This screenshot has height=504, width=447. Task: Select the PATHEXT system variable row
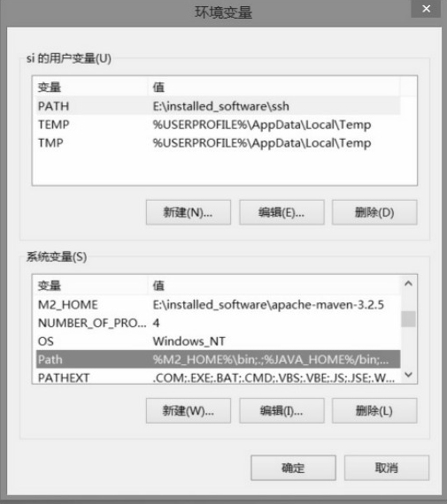pos(219,377)
